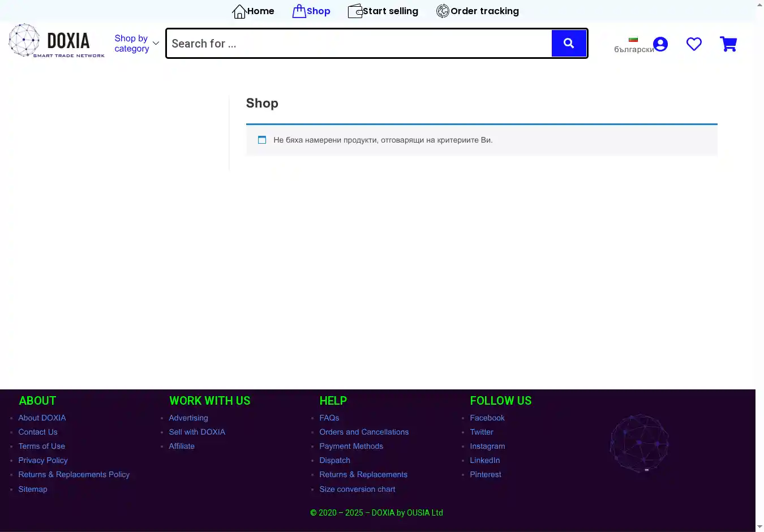Open the Payment Methods help link
764x532 pixels.
tap(351, 446)
